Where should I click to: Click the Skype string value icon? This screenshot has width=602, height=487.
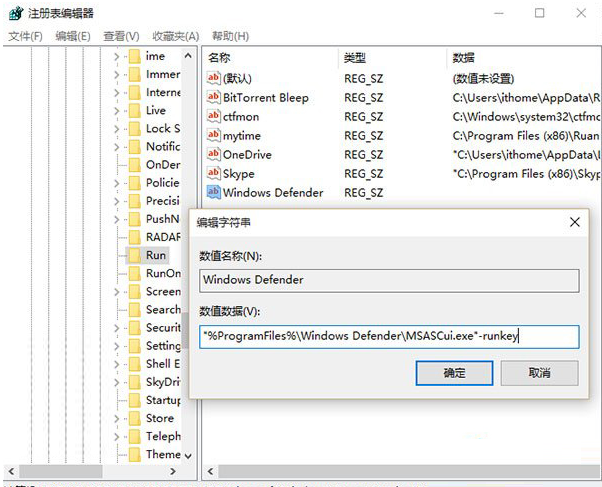(213, 174)
